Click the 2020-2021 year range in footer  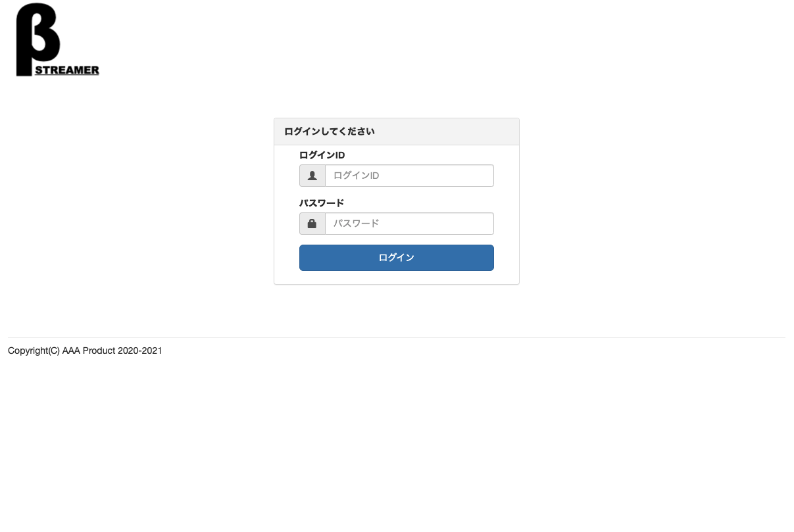140,351
